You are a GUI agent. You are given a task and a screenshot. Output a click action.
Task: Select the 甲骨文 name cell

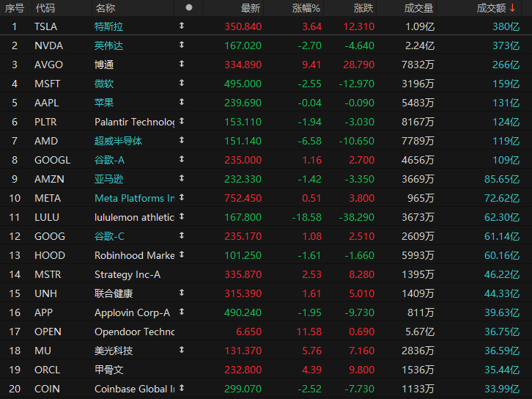click(108, 370)
